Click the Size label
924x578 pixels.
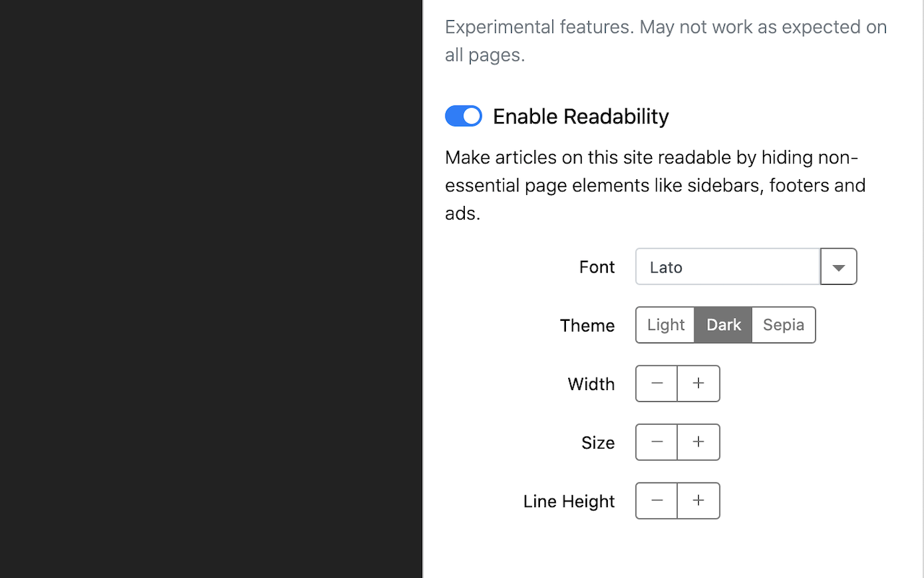[598, 443]
